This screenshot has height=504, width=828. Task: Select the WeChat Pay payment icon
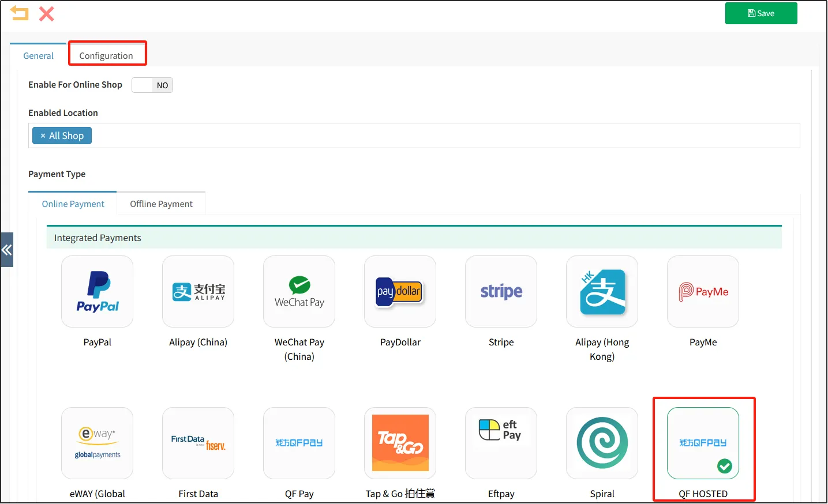[x=299, y=292]
